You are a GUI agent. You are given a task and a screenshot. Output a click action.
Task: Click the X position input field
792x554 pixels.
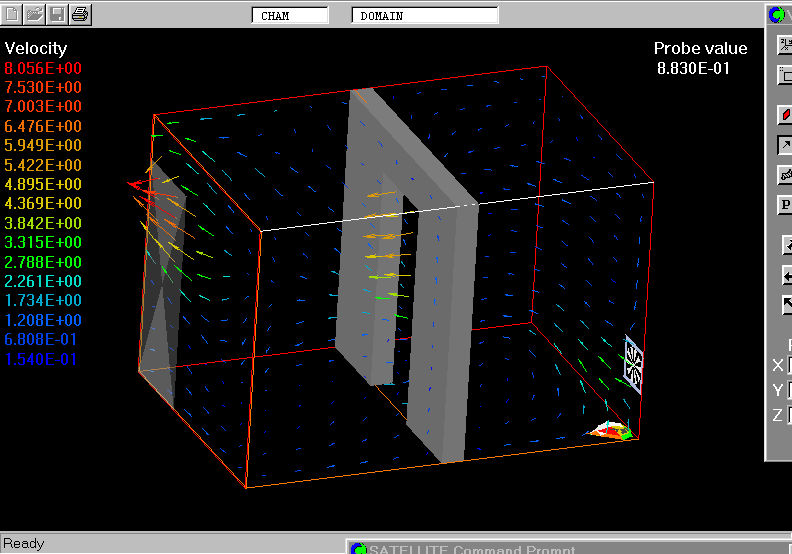coord(789,365)
